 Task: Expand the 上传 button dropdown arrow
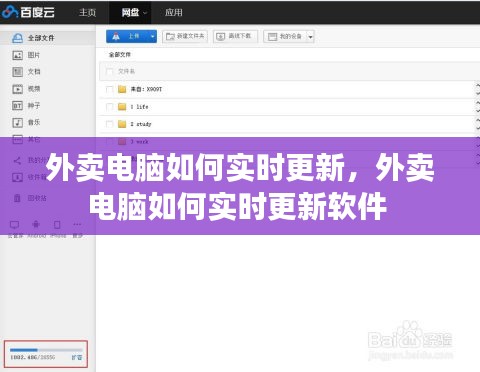[x=152, y=36]
